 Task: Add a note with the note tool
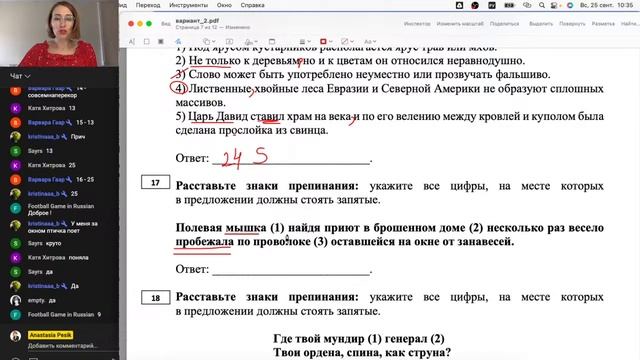tap(272, 42)
